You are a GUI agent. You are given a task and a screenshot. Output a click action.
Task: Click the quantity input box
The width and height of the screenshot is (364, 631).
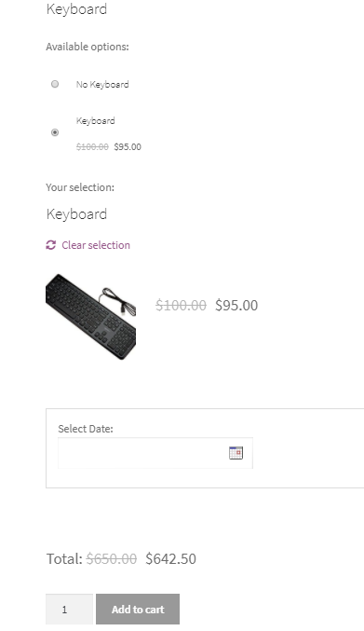point(69,609)
